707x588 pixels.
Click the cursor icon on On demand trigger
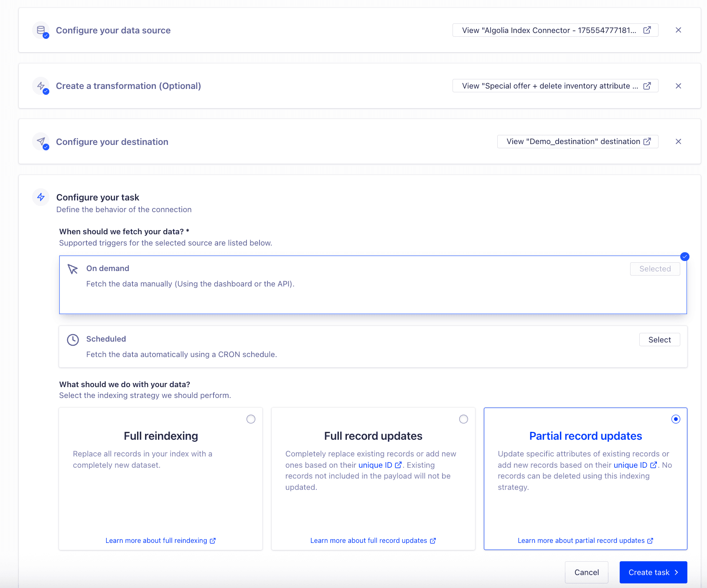(73, 269)
